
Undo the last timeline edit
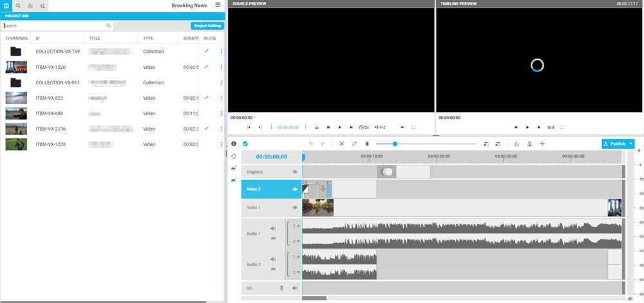tap(311, 143)
